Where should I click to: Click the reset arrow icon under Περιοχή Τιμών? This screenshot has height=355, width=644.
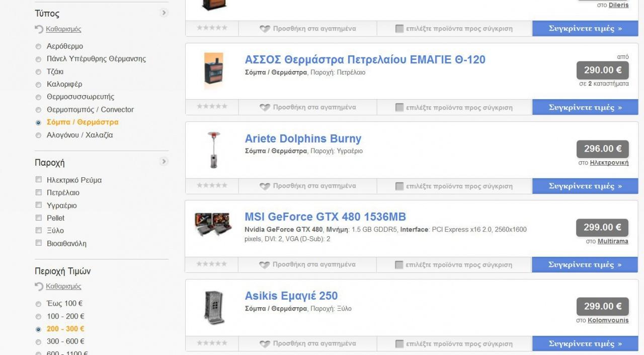39,286
